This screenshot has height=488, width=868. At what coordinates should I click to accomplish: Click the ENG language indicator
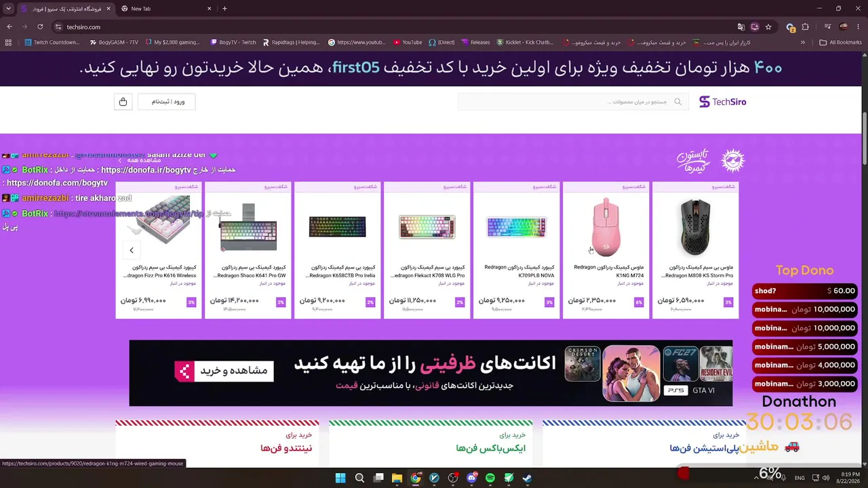pyautogui.click(x=800, y=478)
